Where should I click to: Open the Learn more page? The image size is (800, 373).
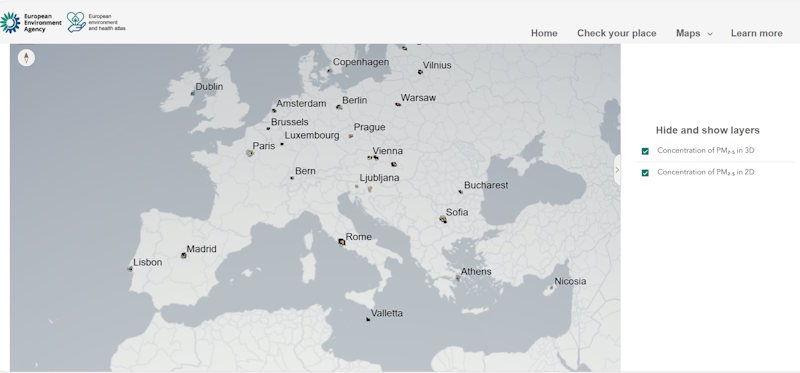point(757,33)
